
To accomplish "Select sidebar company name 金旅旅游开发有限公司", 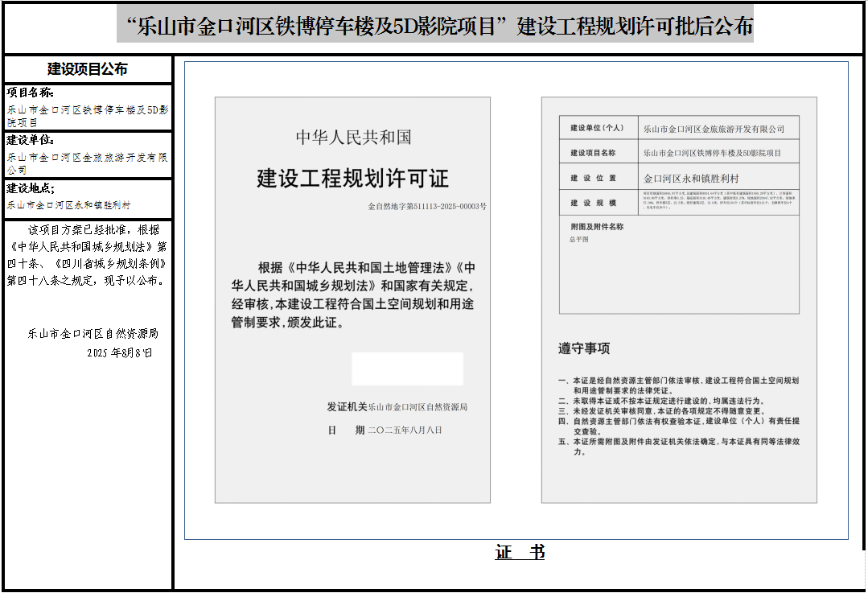I will (x=88, y=163).
